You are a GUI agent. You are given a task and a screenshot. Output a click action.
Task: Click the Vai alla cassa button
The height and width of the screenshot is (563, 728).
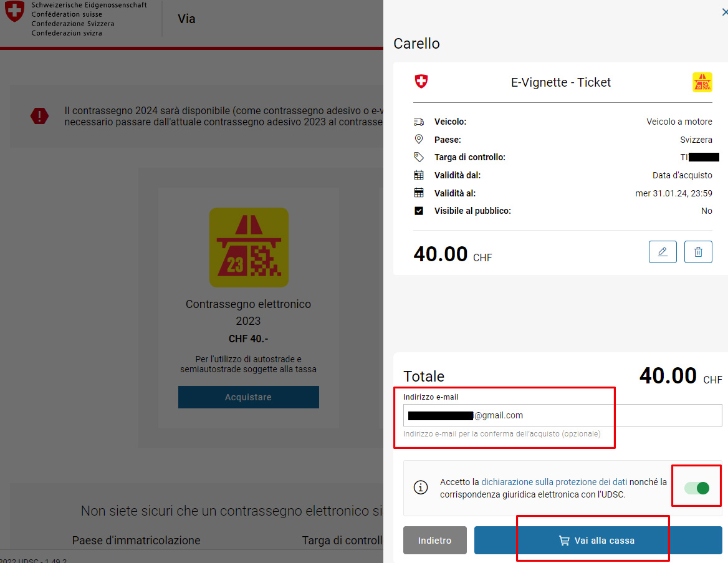pos(598,540)
